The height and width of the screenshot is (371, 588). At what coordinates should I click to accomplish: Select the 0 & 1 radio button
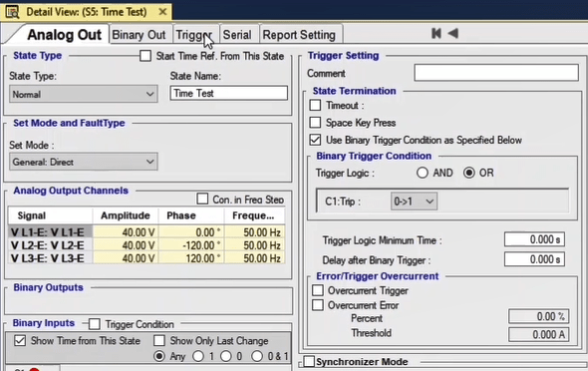click(257, 356)
